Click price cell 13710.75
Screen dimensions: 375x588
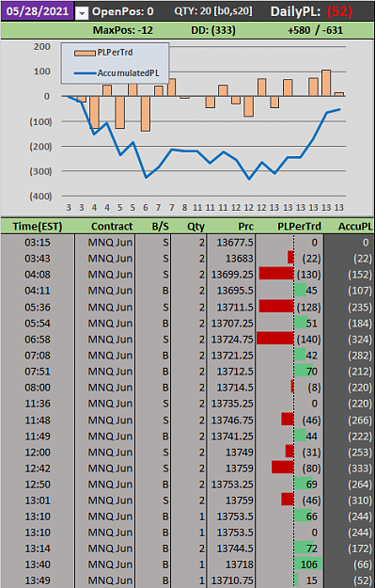coord(231,580)
